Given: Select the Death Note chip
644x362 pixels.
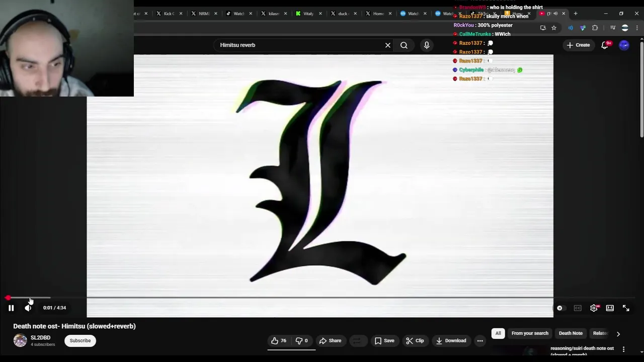Looking at the screenshot, I should [571, 333].
